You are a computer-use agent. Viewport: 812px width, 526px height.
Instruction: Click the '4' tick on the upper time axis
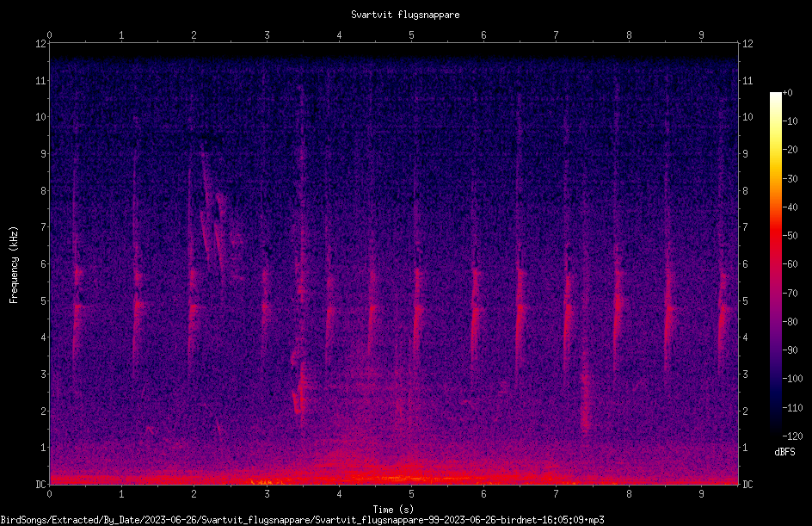(x=339, y=35)
